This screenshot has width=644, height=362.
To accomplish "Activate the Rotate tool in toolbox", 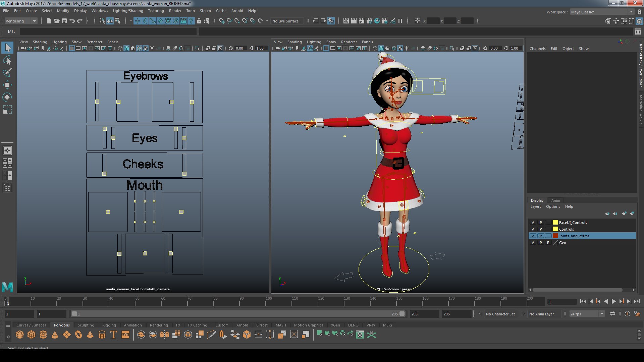I will [7, 97].
